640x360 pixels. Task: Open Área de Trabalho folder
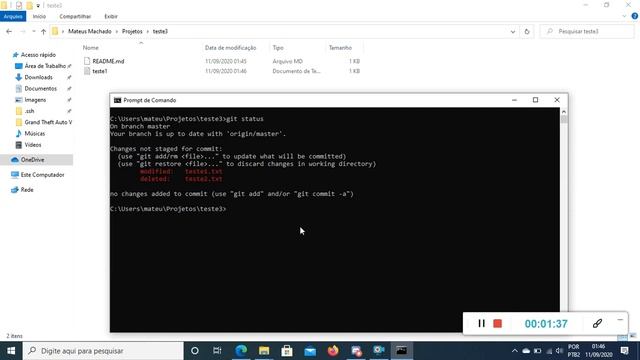coord(45,66)
